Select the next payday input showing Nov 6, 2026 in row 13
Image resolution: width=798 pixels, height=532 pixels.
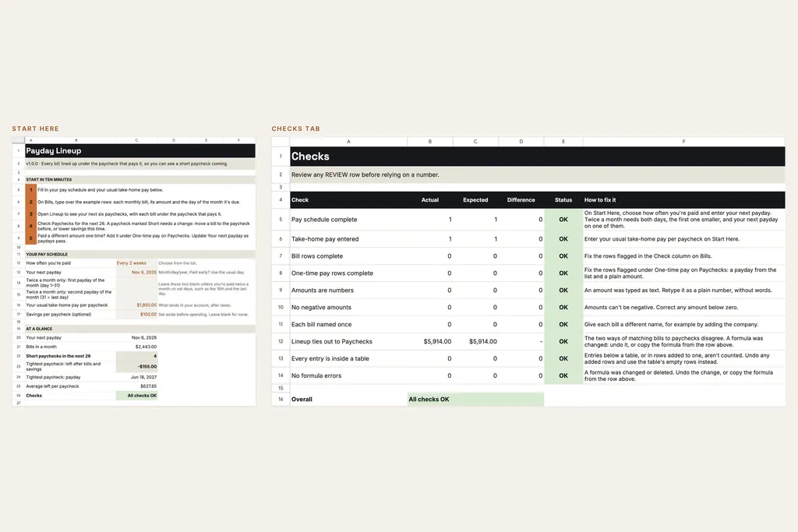pyautogui.click(x=136, y=272)
